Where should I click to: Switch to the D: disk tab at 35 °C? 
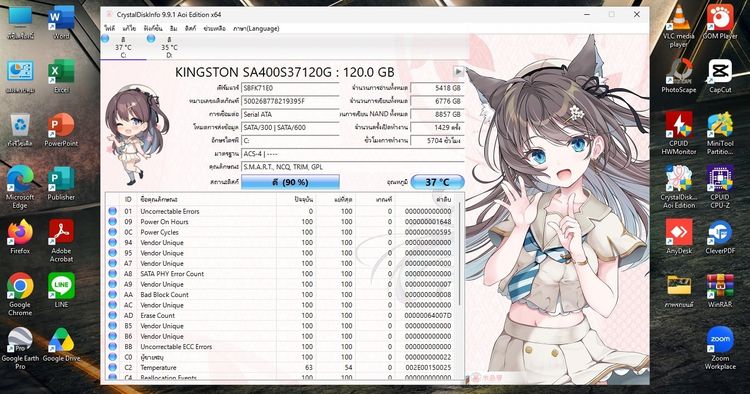[x=169, y=47]
